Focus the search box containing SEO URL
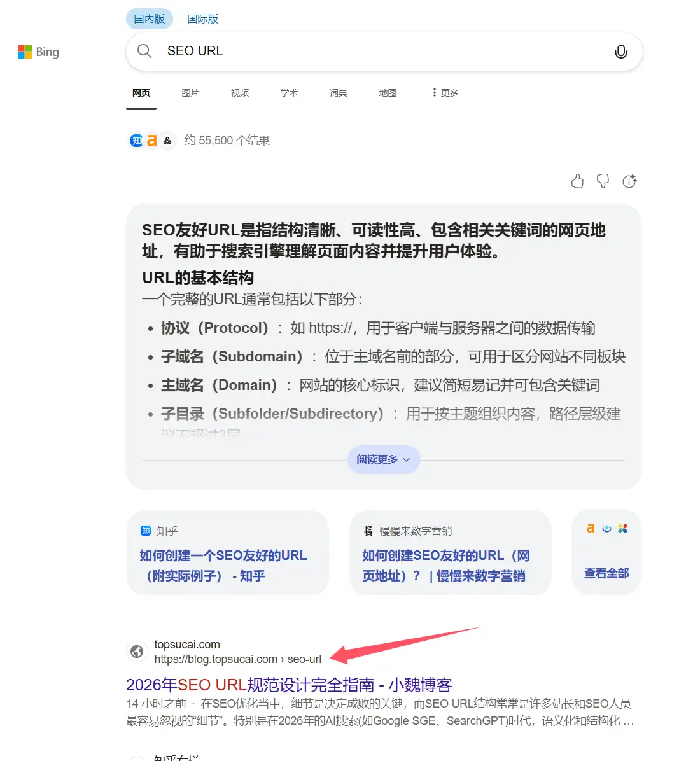The height and width of the screenshot is (761, 700). tap(384, 51)
